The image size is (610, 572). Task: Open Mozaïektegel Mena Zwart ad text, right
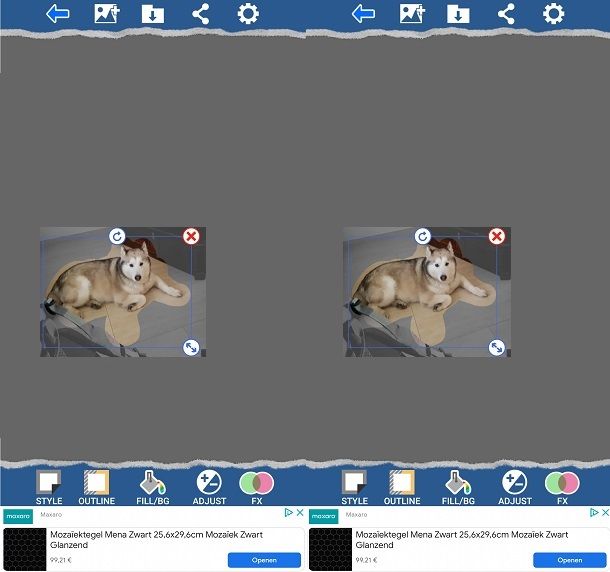(x=462, y=540)
